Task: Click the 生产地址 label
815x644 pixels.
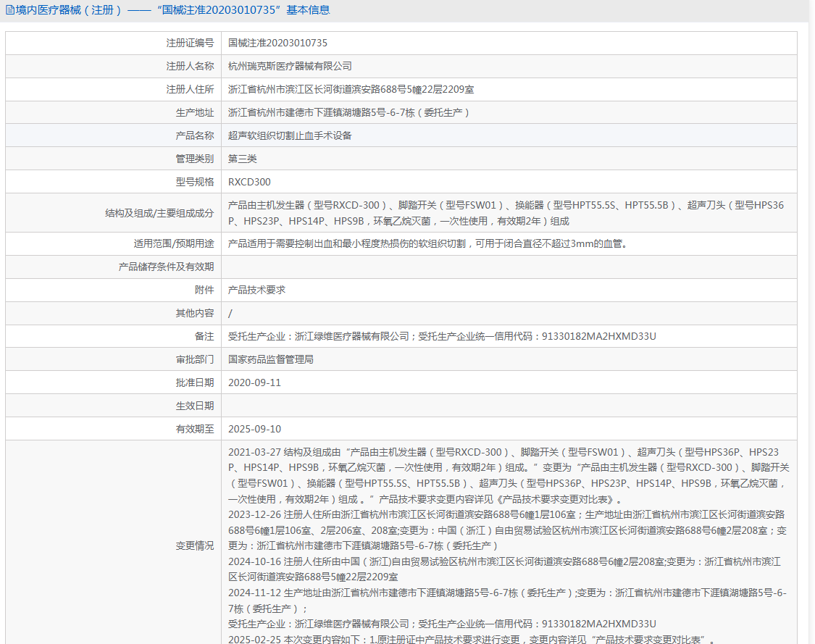Action: (194, 112)
